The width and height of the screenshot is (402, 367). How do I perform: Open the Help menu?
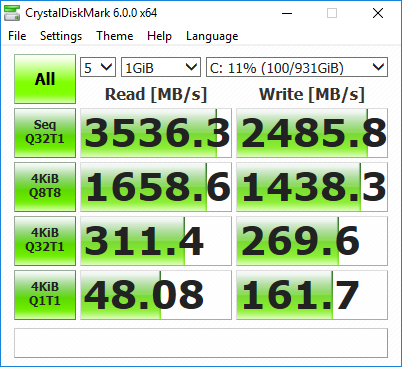(159, 36)
